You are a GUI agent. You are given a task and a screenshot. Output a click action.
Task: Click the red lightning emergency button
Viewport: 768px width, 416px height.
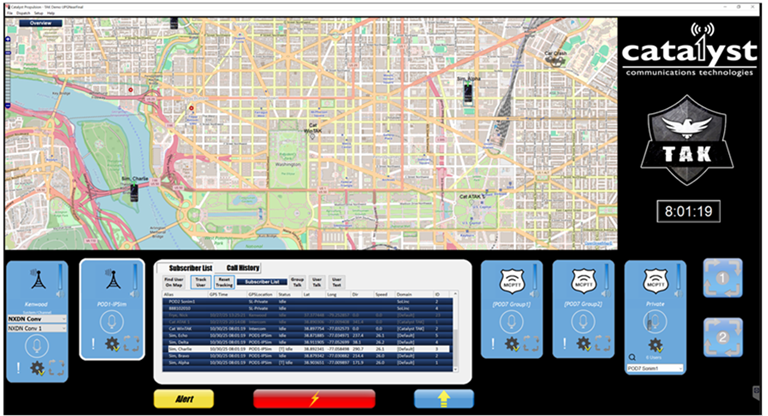pos(314,398)
